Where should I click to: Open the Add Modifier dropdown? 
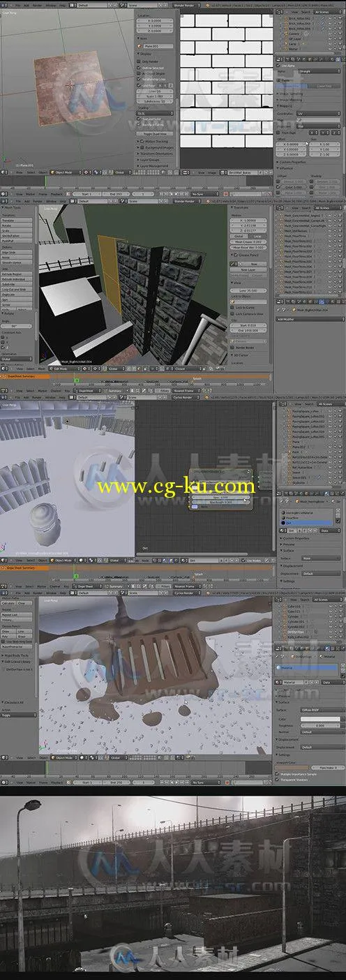[x=310, y=319]
